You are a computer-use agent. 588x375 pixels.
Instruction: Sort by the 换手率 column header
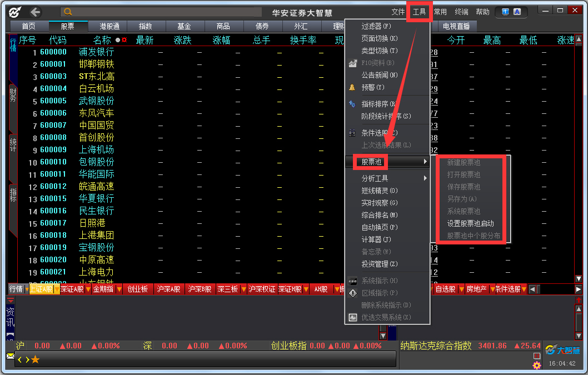click(303, 40)
